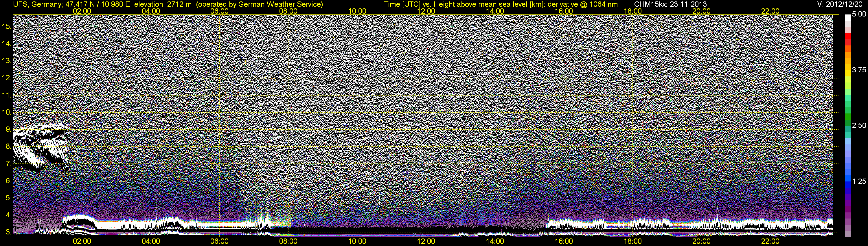Click the 18:00 label on the top time axis
The image size is (868, 246).
(632, 11)
